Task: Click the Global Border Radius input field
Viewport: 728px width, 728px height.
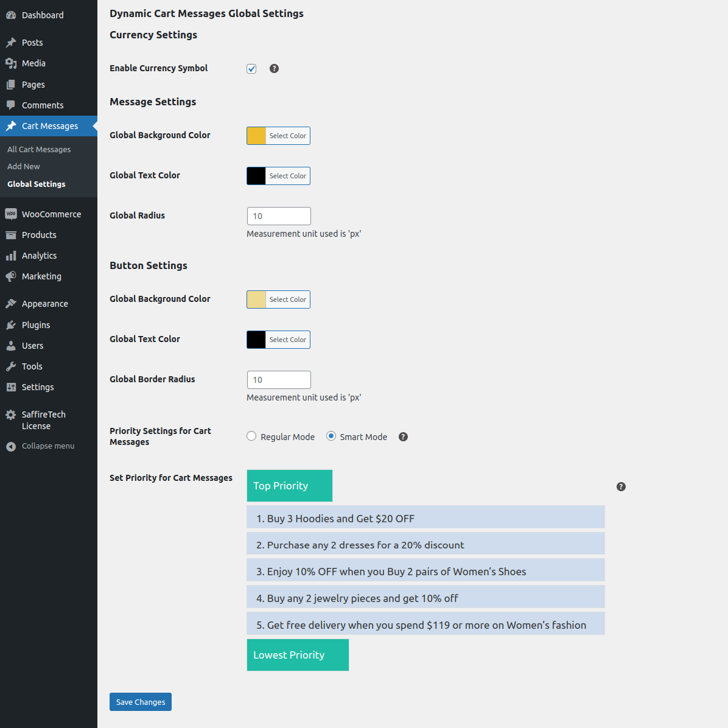Action: pos(279,380)
